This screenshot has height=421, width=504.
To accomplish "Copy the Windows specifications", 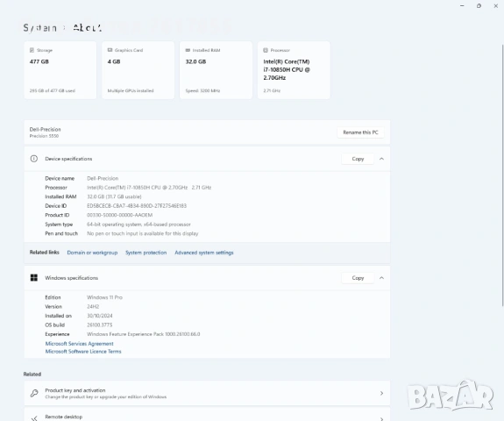I will tap(358, 277).
